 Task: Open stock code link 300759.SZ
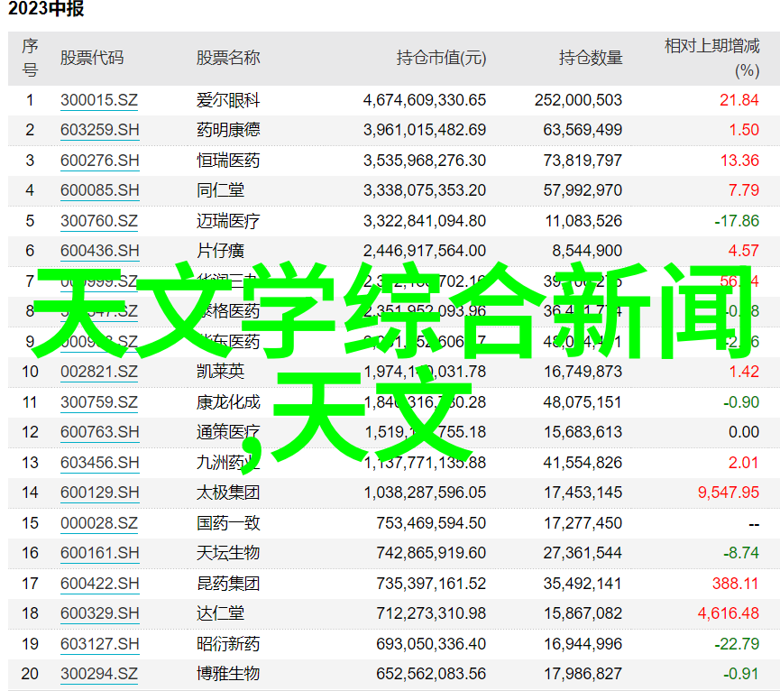point(99,402)
